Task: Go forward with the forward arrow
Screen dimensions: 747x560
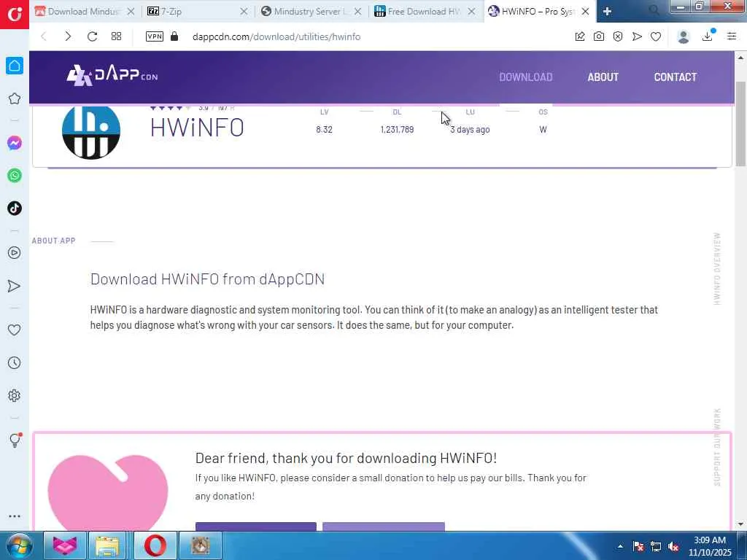Action: point(68,36)
